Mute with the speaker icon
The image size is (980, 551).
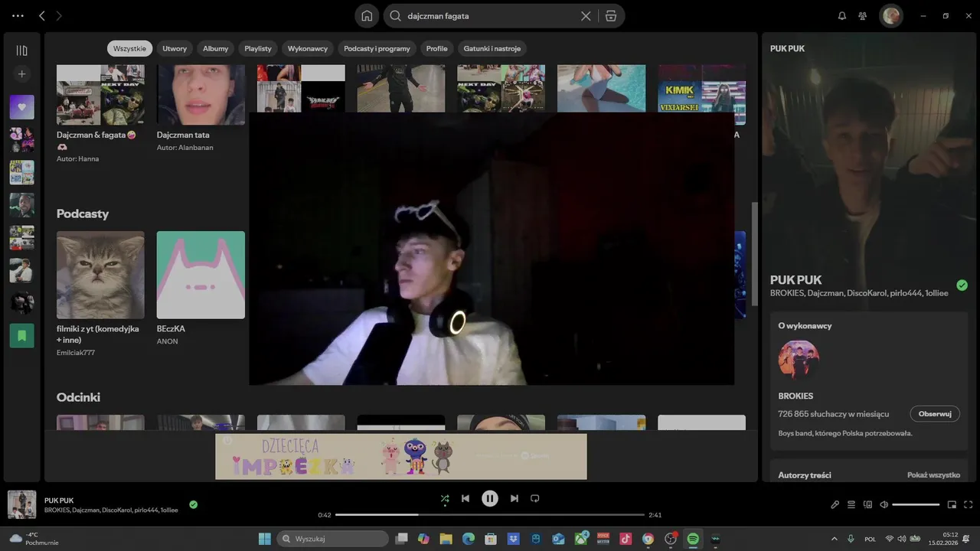884,504
